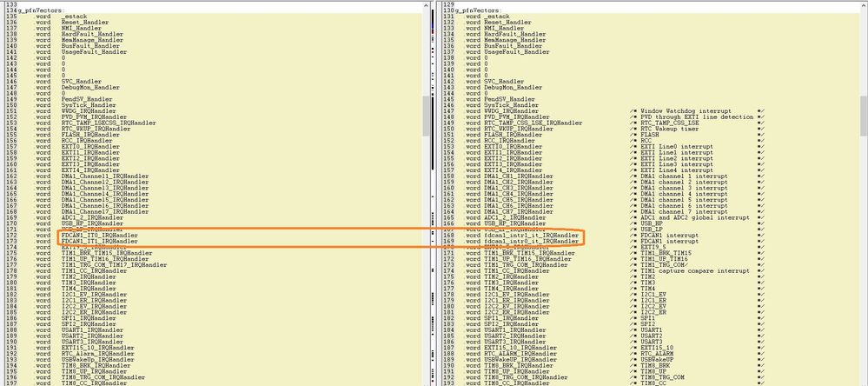The image size is (868, 386).
Task: Click ADC1 and ADC2 global interrupt comment
Action: pyautogui.click(x=695, y=217)
